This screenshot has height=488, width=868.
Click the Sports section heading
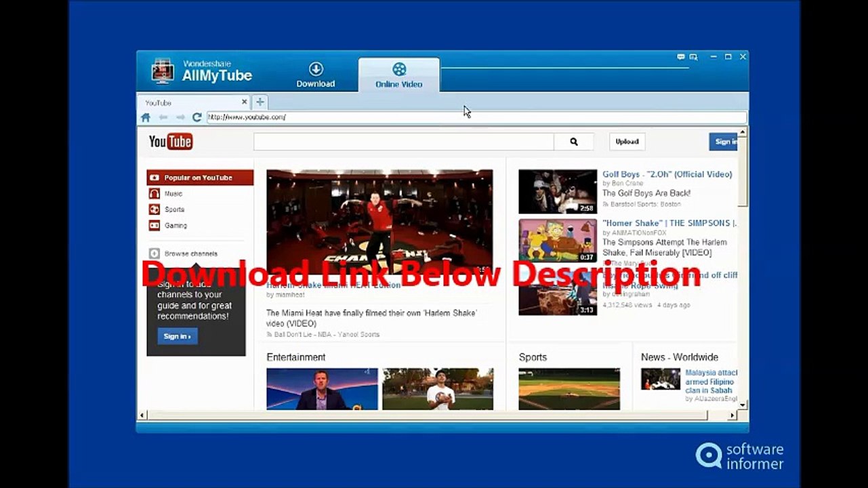(533, 357)
